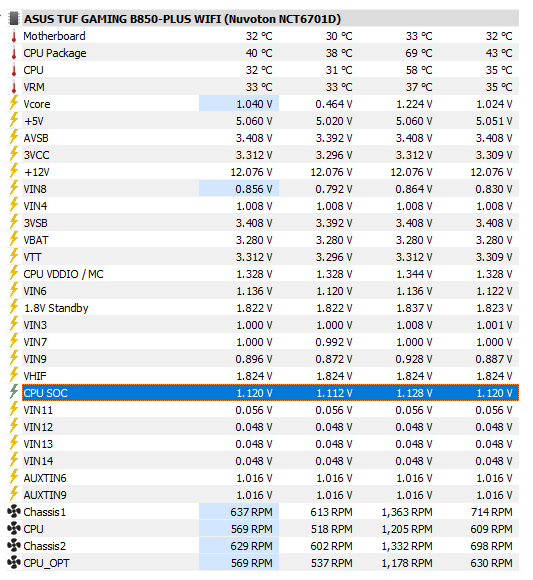533x580 pixels.
Task: Select the CPU Package sensor label
Action: 55,53
